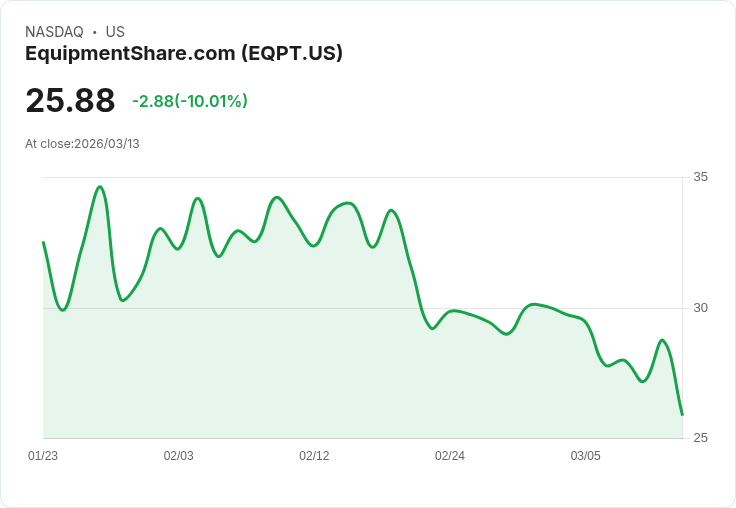The height and width of the screenshot is (508, 736).
Task: Select the NASDAQ exchange label
Action: 54,32
